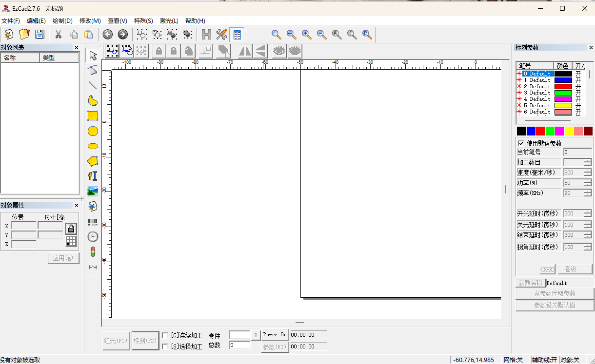Select the Barcode tool
The height and width of the screenshot is (364, 595).
click(93, 222)
